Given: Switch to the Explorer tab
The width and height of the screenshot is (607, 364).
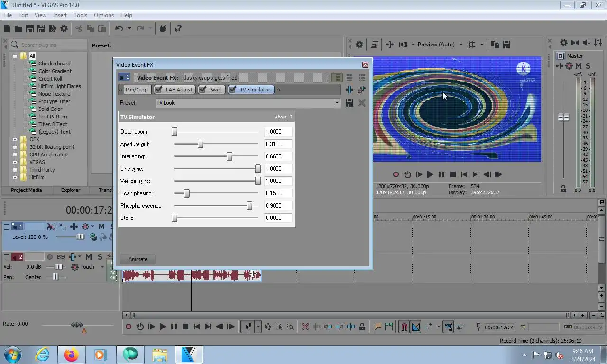Looking at the screenshot, I should point(71,190).
